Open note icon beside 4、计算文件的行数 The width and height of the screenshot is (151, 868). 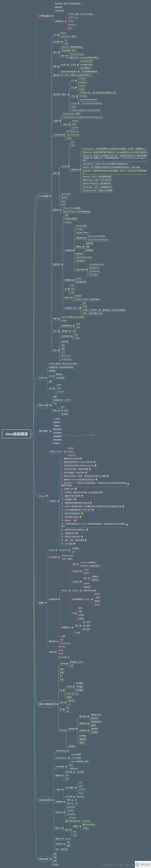[x=90, y=469]
